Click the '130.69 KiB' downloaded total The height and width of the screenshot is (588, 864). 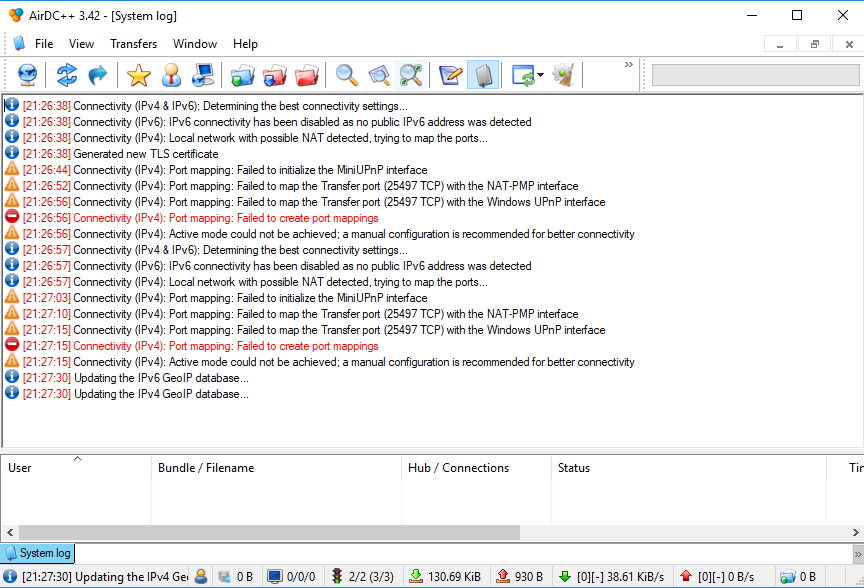click(x=454, y=576)
